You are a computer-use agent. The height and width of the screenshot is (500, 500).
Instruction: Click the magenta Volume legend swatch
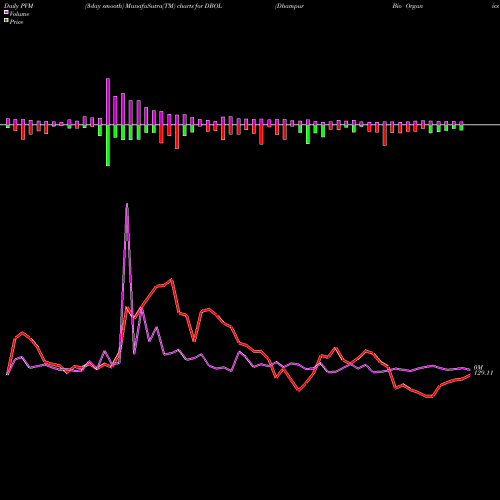coord(6,12)
